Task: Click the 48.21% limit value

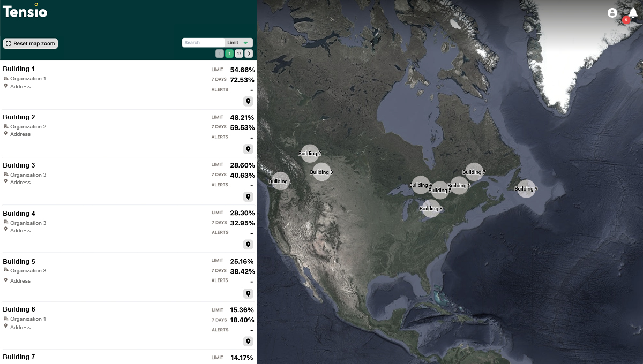Action: pyautogui.click(x=242, y=117)
